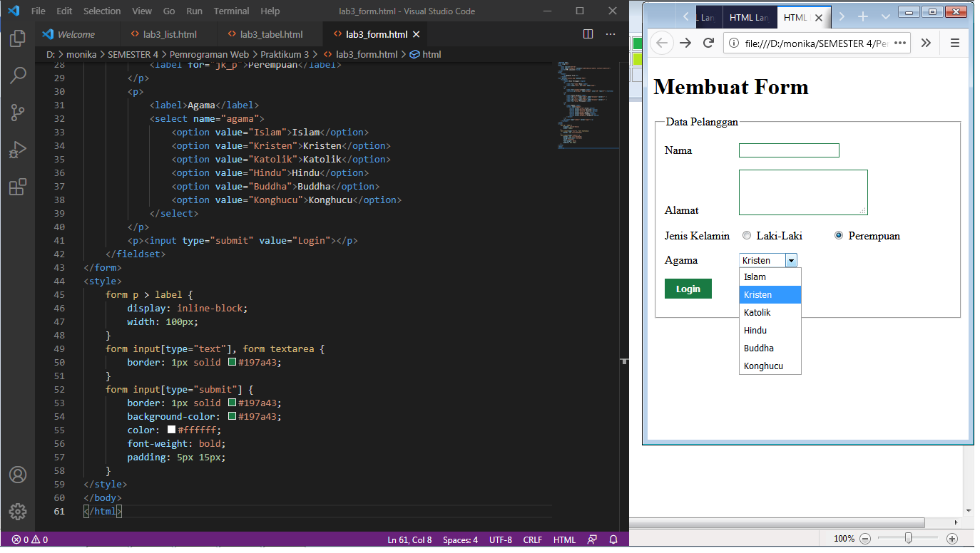Image resolution: width=980 pixels, height=553 pixels.
Task: Select the Perempuan radio button
Action: pyautogui.click(x=839, y=235)
